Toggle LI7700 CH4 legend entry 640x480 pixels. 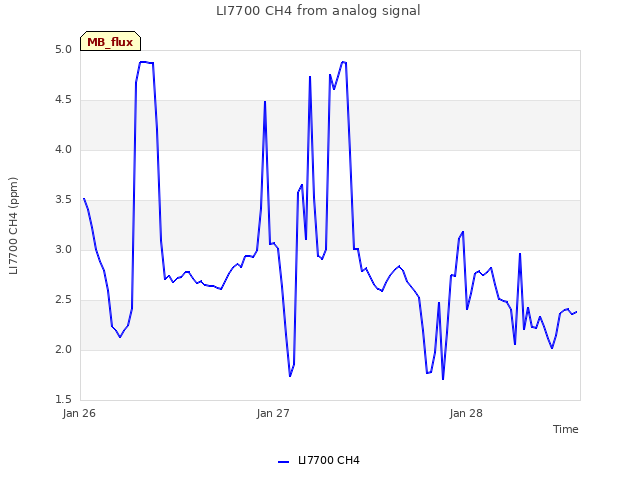[319, 460]
